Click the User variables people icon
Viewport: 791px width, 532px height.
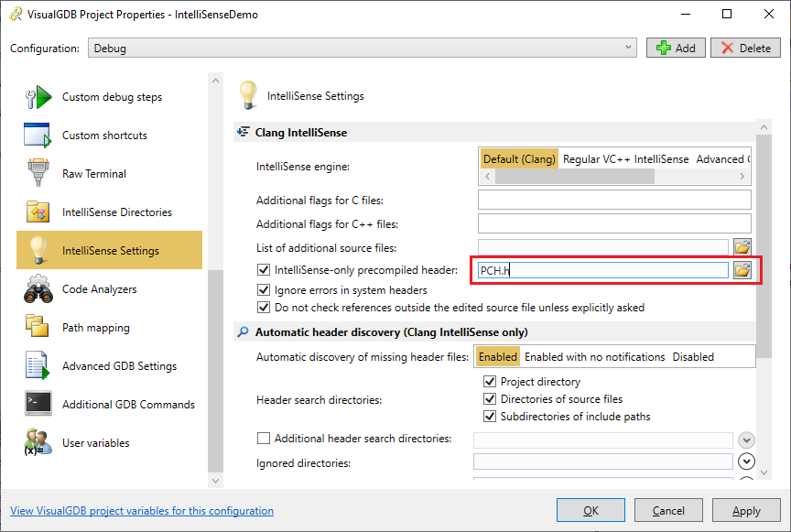[38, 442]
